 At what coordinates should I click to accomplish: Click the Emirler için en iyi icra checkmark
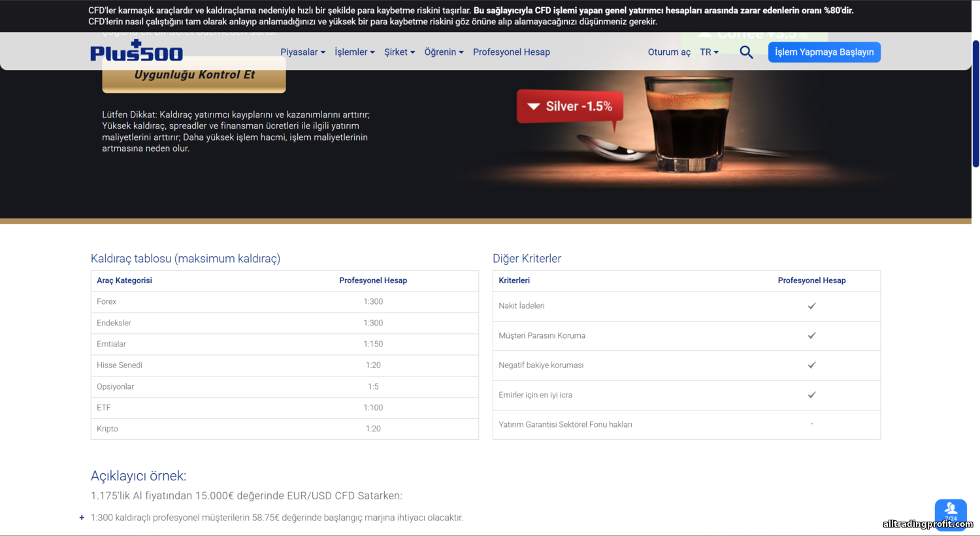pyautogui.click(x=811, y=395)
